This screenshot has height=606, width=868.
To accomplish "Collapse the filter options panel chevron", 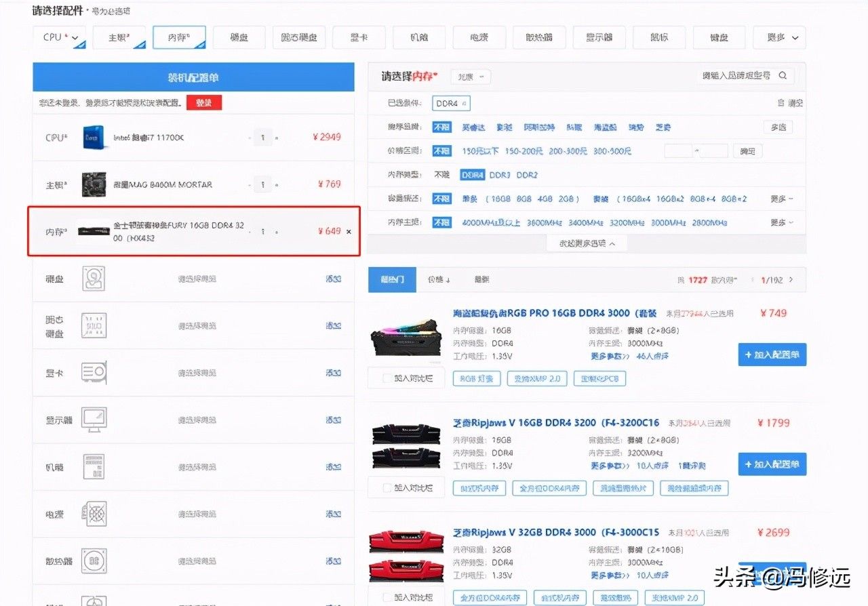I will pyautogui.click(x=587, y=243).
